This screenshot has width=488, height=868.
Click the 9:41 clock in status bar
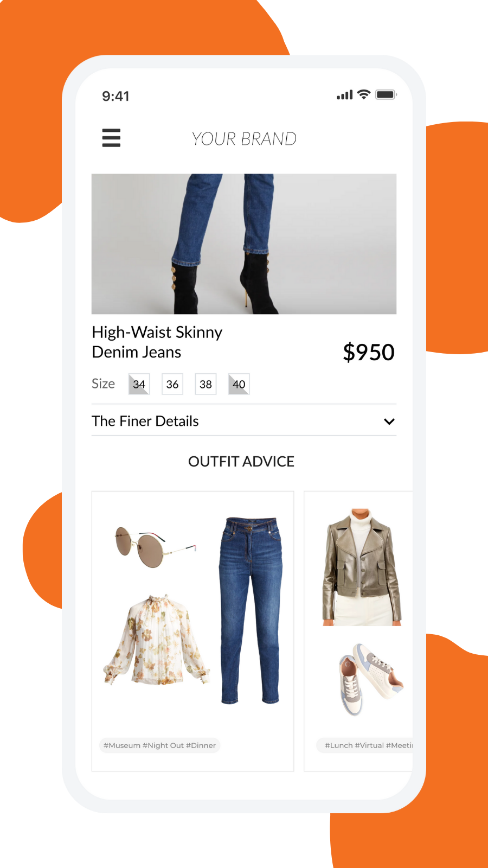116,96
